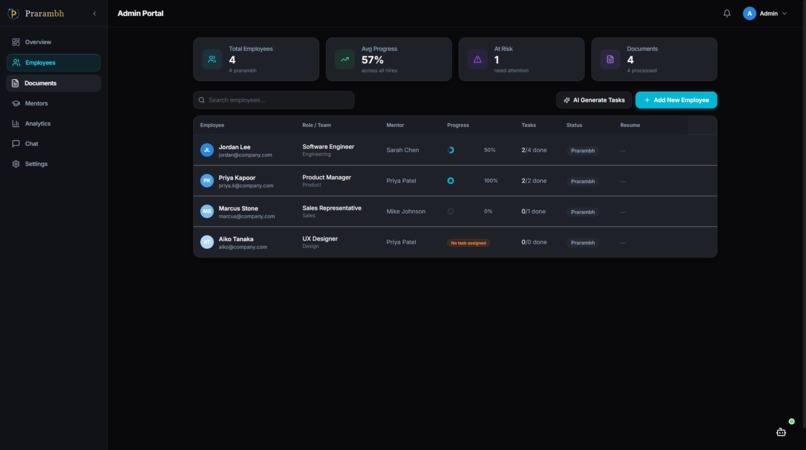Expand the Admin account dropdown chevron
Viewport: 806px width, 450px height.
784,13
